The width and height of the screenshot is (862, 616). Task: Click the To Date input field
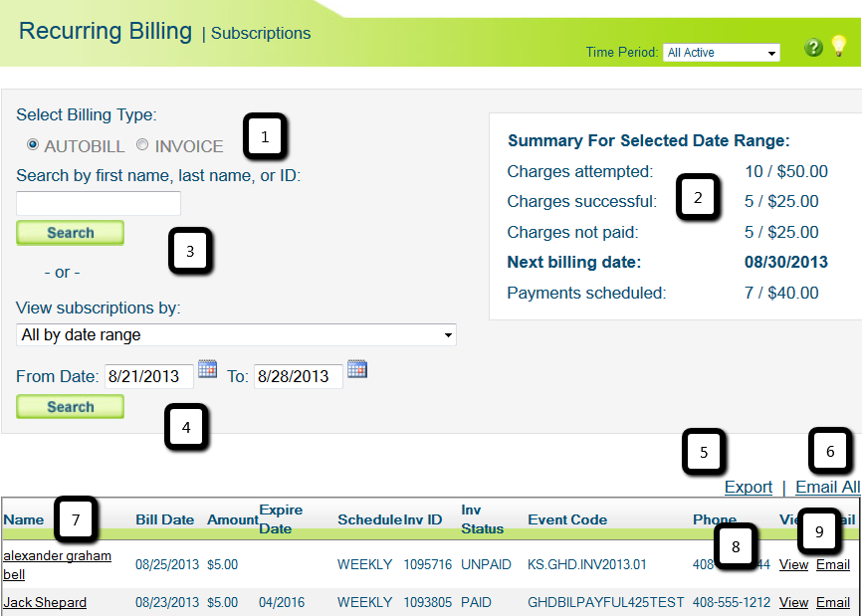pos(298,376)
